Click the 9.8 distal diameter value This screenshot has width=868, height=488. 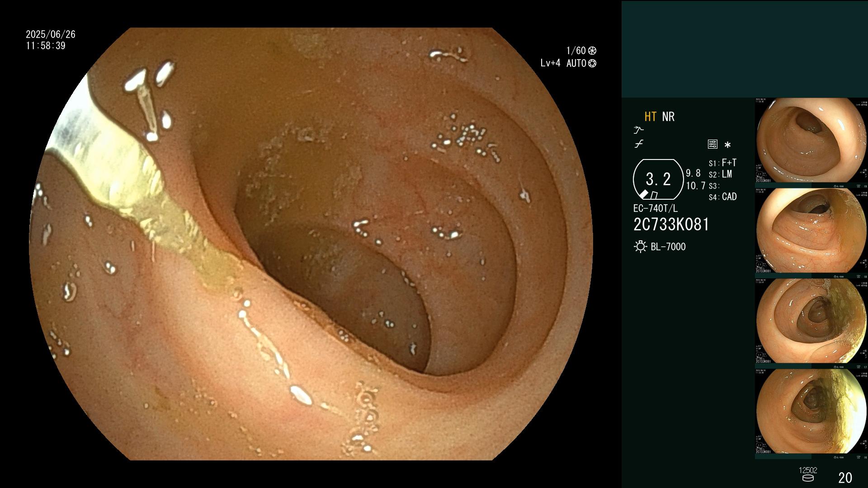[x=693, y=174]
